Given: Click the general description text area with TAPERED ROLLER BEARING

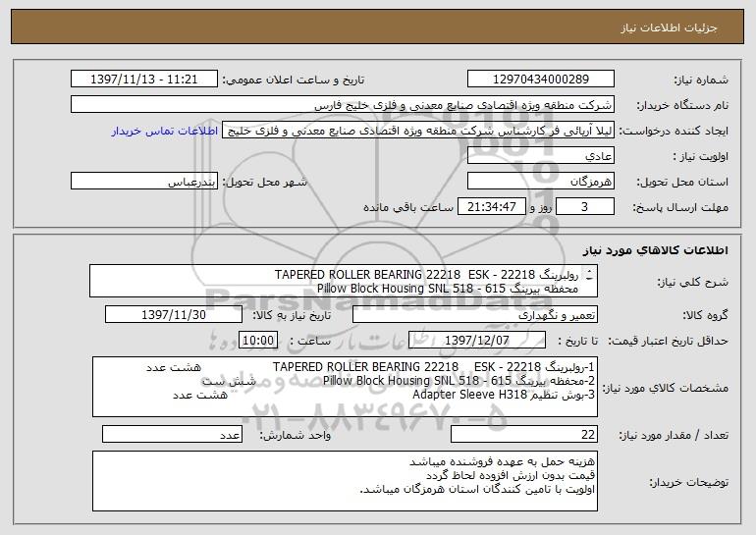Looking at the screenshot, I should [x=344, y=281].
